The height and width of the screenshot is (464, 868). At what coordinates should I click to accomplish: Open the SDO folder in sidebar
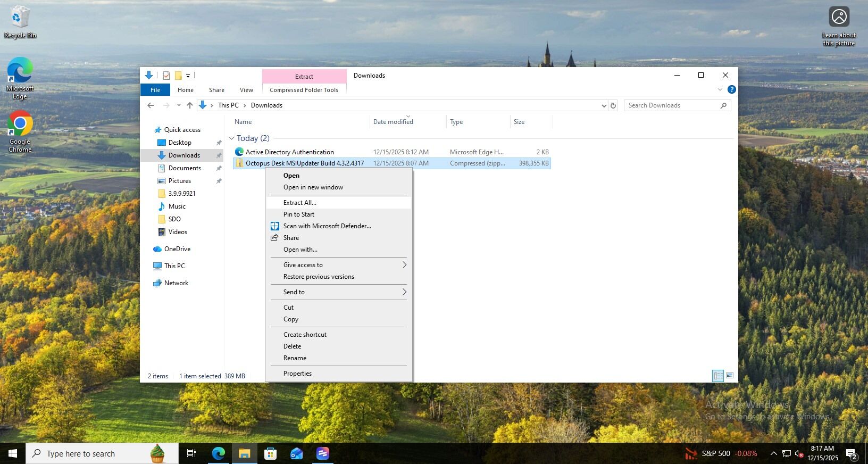coord(174,219)
